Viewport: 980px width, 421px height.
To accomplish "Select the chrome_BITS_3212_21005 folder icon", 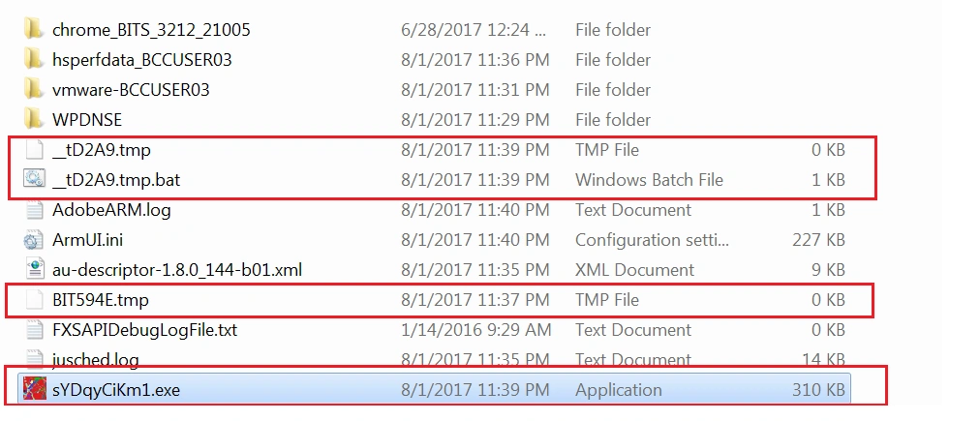I will tap(33, 29).
